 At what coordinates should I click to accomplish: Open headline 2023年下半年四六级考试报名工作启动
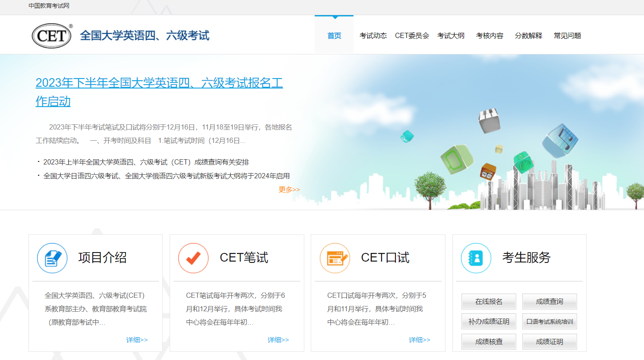click(159, 92)
